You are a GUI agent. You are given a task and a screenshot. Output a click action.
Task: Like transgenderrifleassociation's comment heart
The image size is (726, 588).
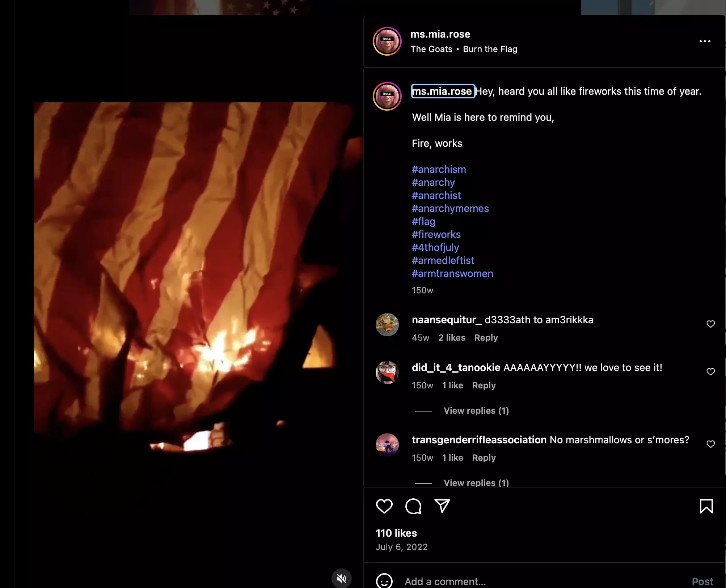(710, 444)
